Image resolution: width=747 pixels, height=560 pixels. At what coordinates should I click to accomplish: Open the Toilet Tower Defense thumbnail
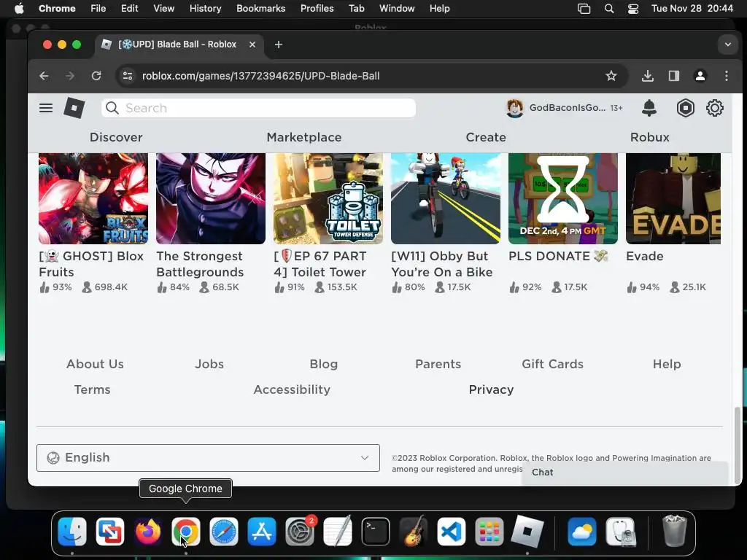(328, 198)
